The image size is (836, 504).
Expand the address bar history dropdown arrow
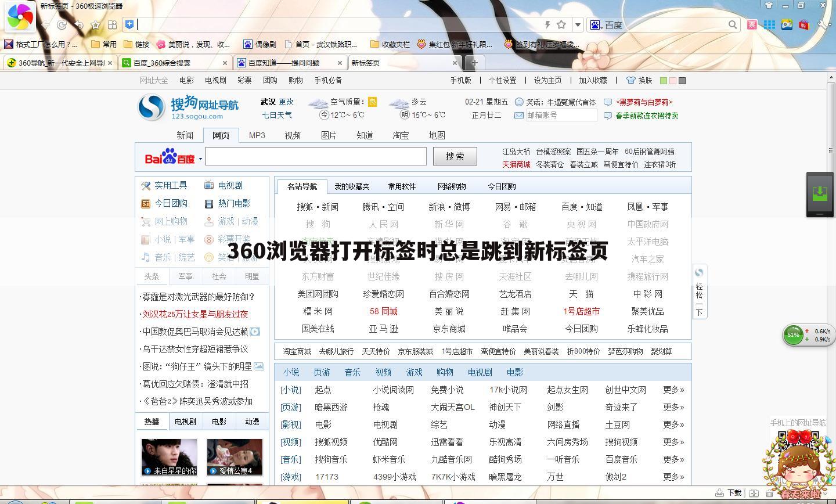tap(578, 24)
